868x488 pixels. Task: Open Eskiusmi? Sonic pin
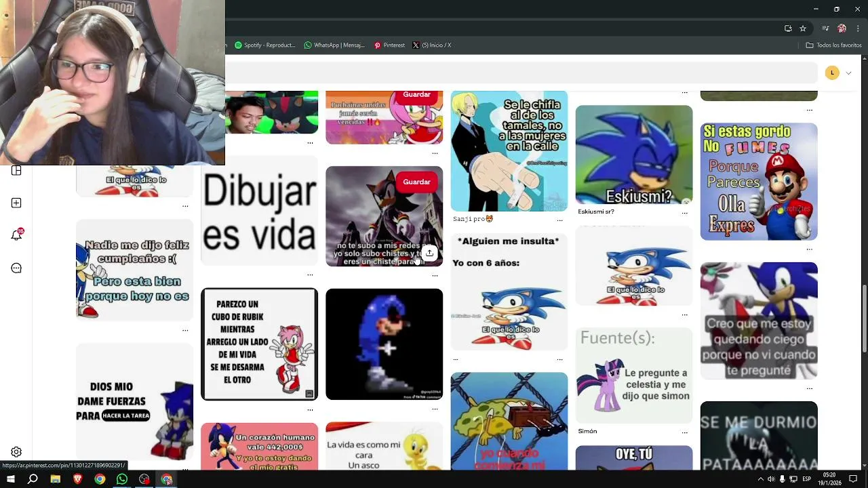[634, 155]
